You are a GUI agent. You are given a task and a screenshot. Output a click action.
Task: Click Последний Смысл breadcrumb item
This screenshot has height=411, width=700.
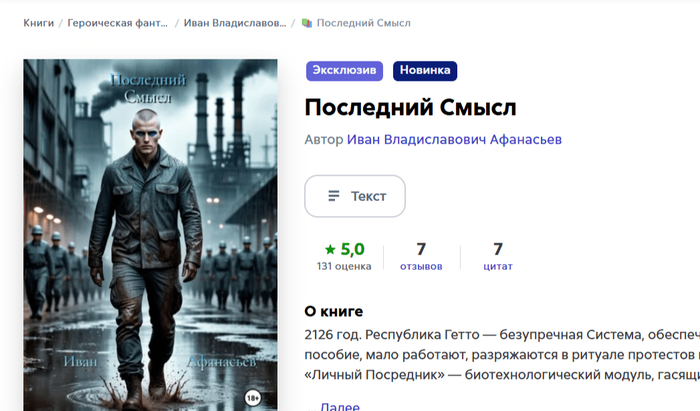tap(363, 23)
